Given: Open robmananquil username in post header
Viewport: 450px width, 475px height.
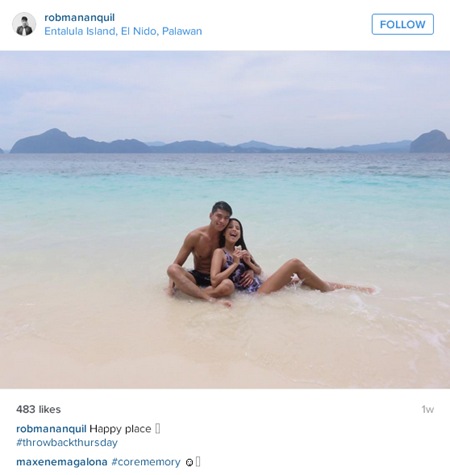Looking at the screenshot, I should pyautogui.click(x=79, y=18).
